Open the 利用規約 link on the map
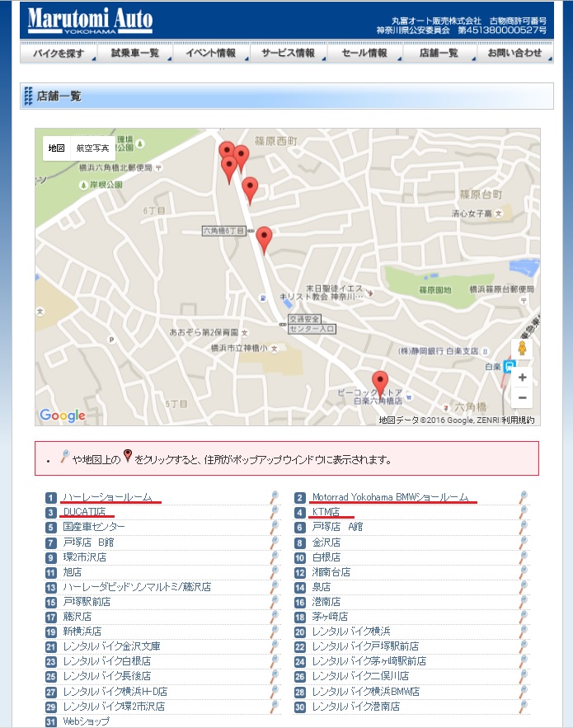Viewport: 573px width, 728px height. pos(519,420)
